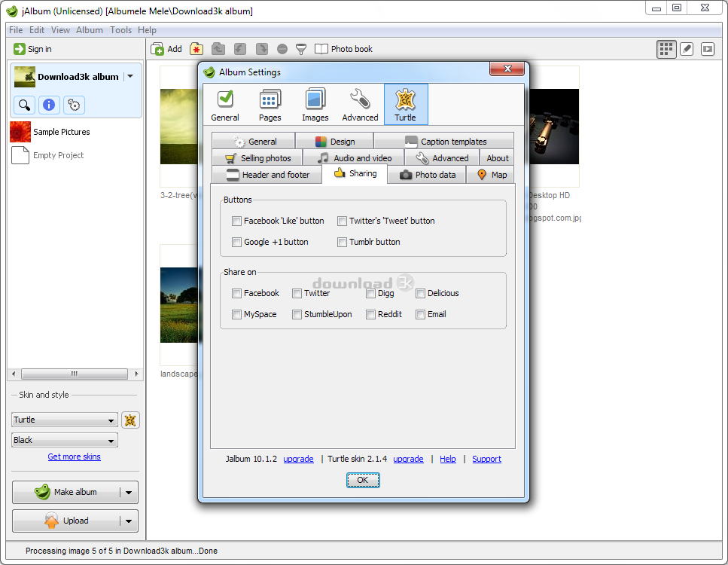Open the Tools menu
This screenshot has height=565, width=728.
(120, 29)
